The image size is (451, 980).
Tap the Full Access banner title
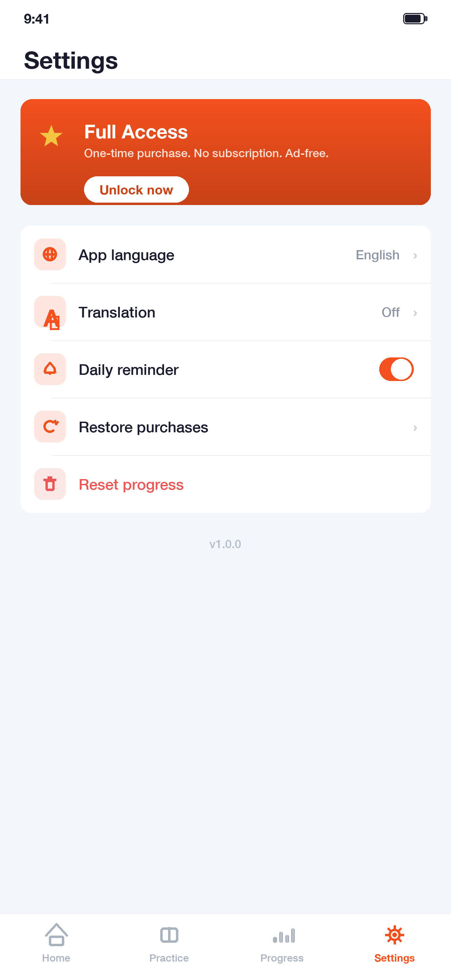coord(136,132)
